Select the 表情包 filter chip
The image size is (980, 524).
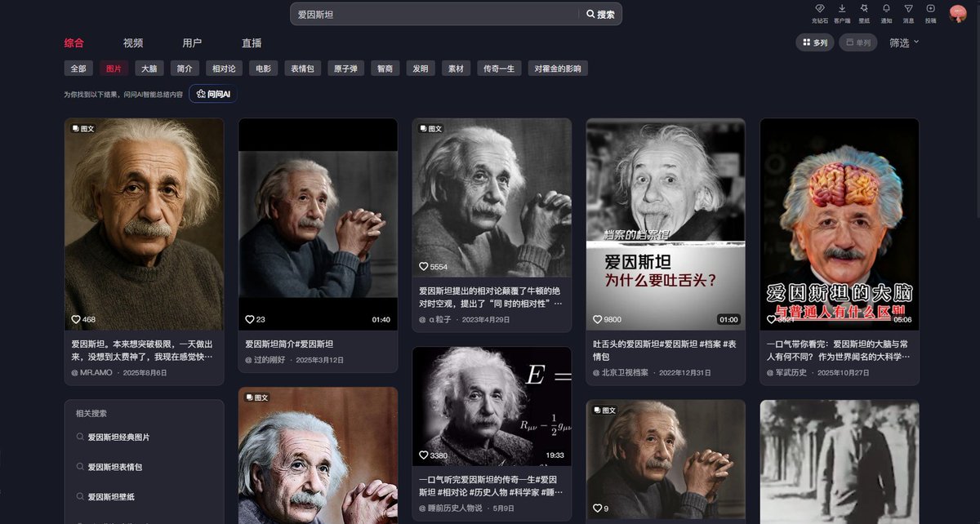pos(302,69)
